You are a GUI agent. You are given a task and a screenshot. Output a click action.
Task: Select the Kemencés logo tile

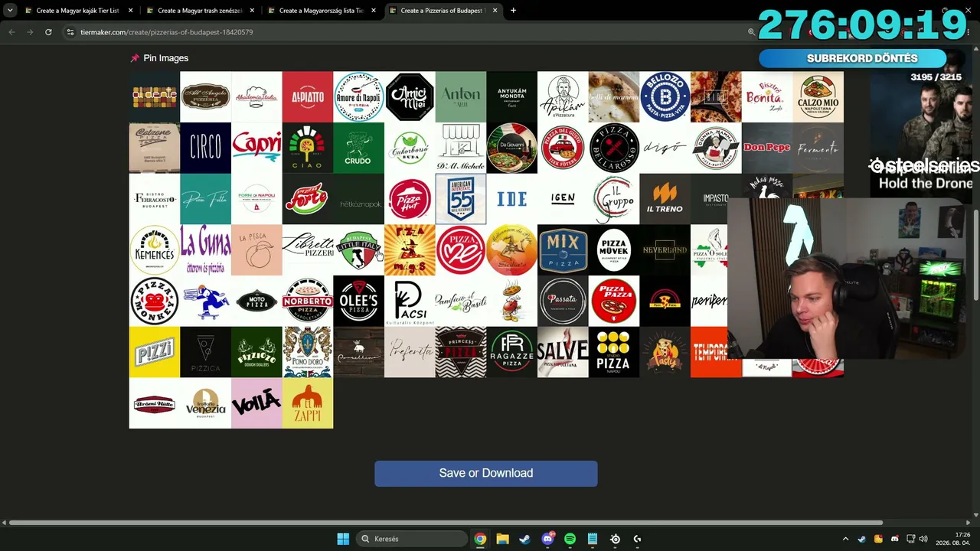[x=155, y=250]
